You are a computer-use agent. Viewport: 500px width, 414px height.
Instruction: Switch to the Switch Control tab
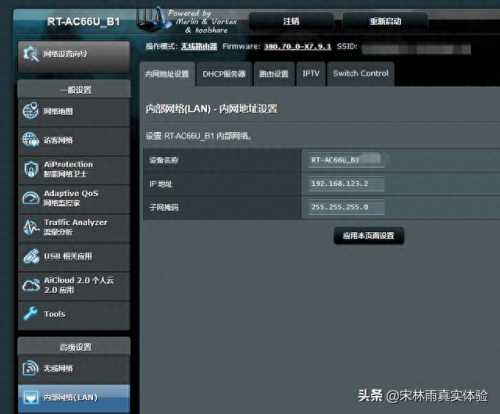361,74
